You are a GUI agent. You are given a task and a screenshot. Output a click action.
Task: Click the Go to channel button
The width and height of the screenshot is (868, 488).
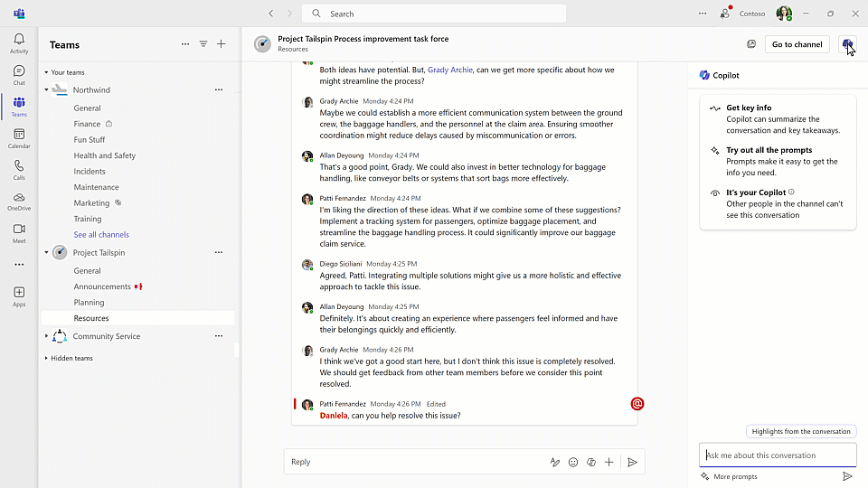coord(797,44)
